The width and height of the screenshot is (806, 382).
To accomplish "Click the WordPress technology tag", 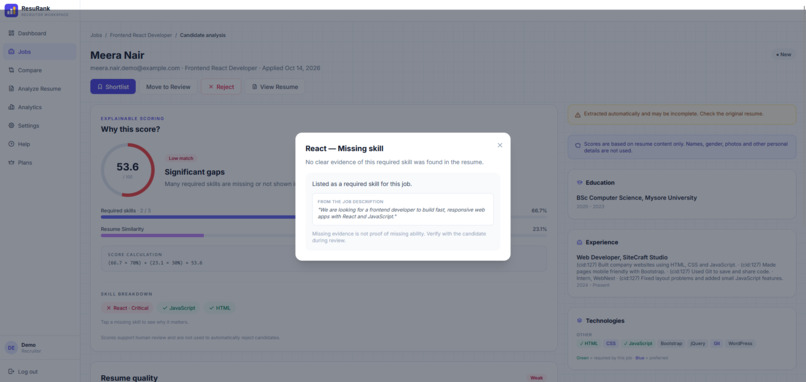I will pos(740,343).
